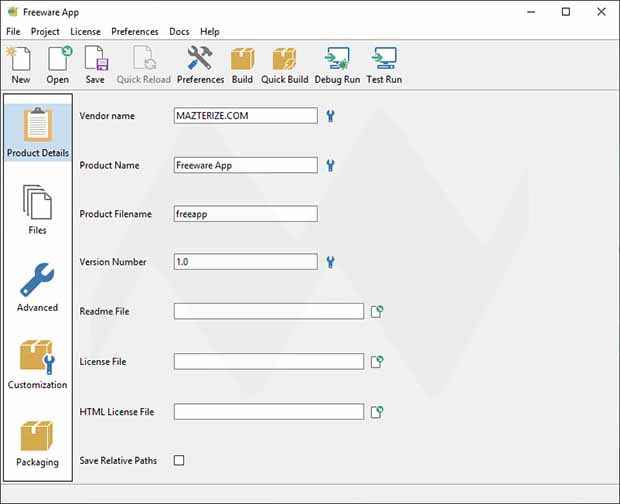Viewport: 620px width, 504px height.
Task: Click the wrench beside Version Number
Action: click(330, 262)
